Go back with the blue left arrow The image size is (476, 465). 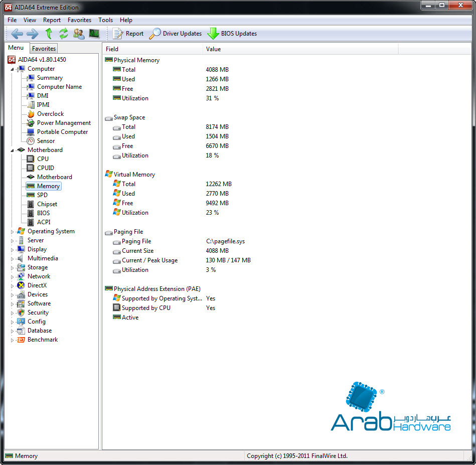pyautogui.click(x=17, y=34)
